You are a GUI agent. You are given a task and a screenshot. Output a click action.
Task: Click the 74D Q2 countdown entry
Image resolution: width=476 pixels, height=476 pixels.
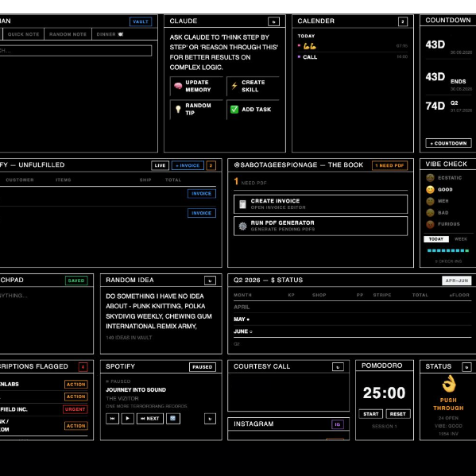448,106
